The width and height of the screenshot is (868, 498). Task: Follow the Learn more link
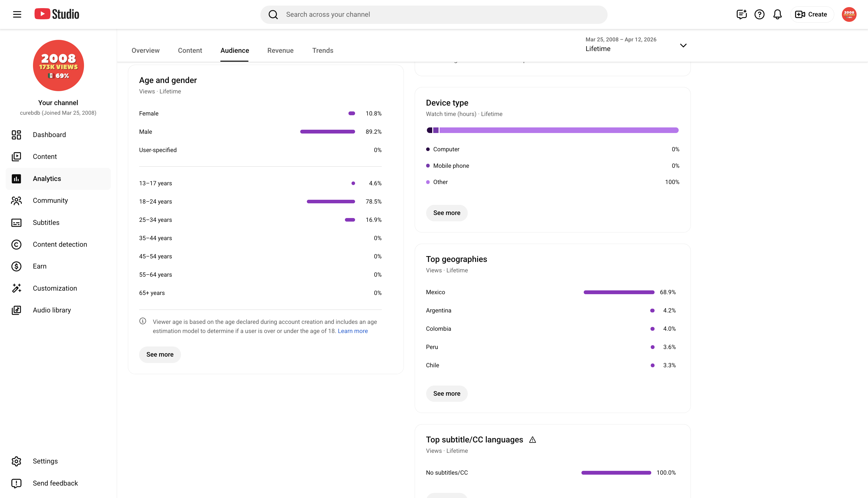pos(353,331)
